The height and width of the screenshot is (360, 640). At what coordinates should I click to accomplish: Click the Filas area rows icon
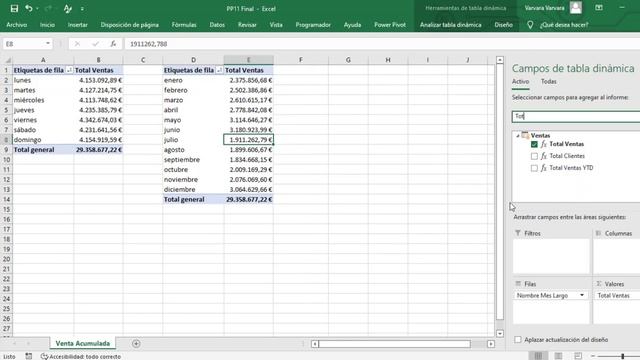pyautogui.click(x=518, y=284)
